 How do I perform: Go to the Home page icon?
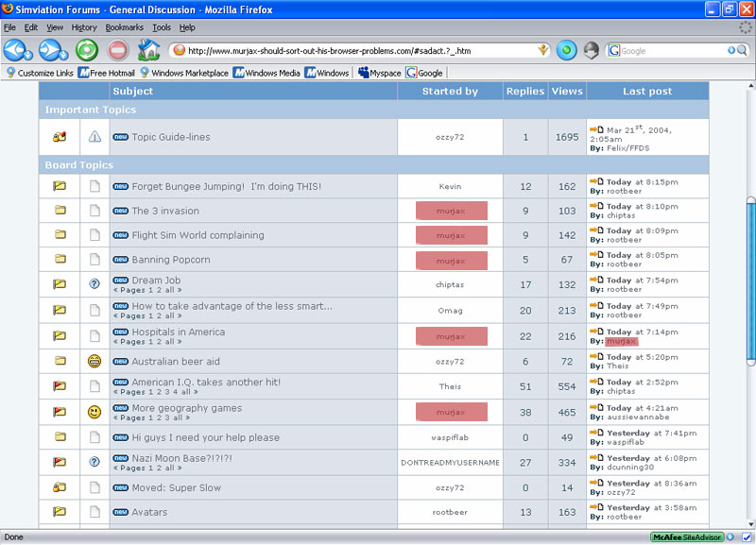(x=148, y=50)
